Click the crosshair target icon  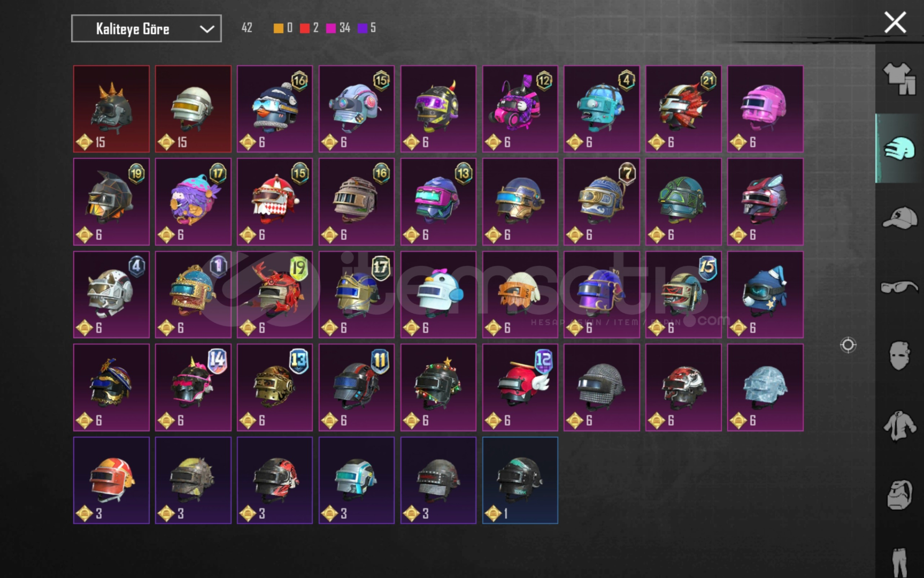[x=848, y=345]
